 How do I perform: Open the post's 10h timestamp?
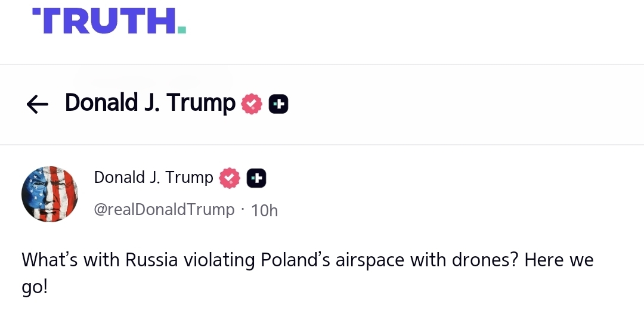click(x=265, y=210)
